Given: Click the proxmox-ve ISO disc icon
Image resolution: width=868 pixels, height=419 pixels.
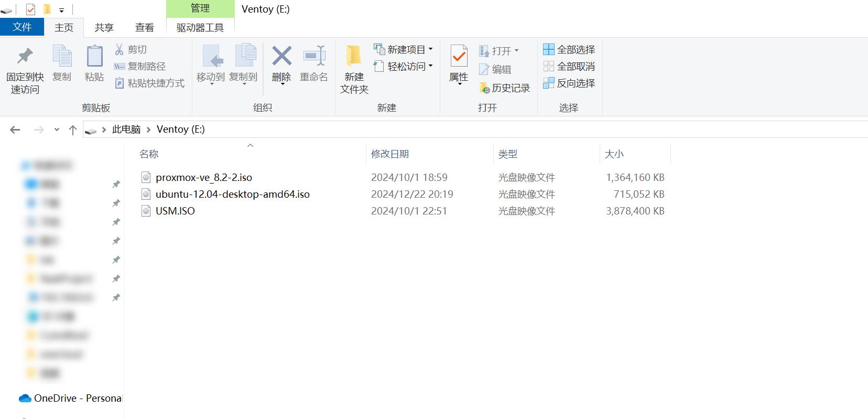Looking at the screenshot, I should point(146,177).
